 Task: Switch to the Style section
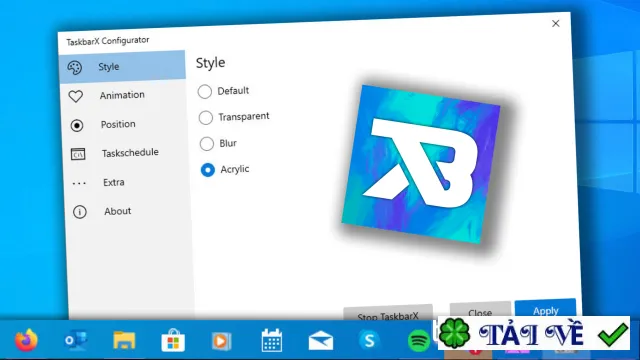[x=122, y=67]
